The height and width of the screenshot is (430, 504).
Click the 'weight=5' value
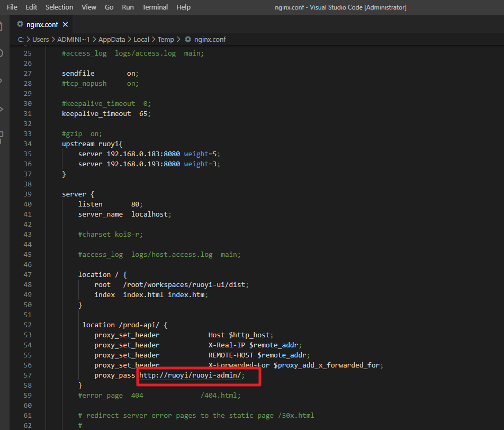click(x=200, y=154)
